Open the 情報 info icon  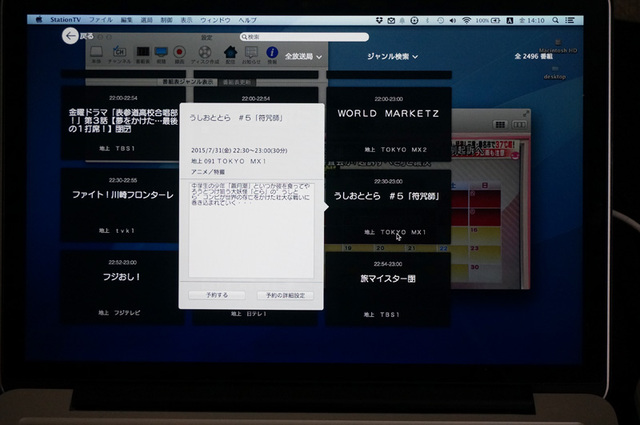[x=272, y=55]
